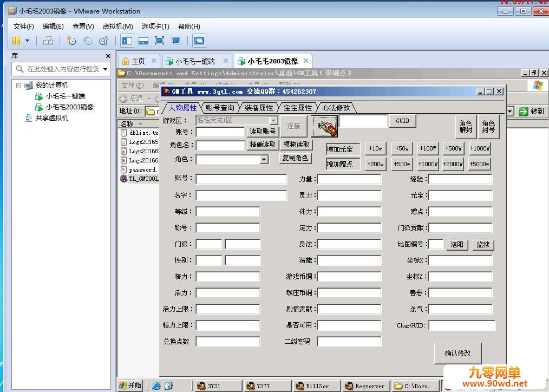The height and width of the screenshot is (392, 549).
Task: Switch to the 心法修改 tab
Action: (x=336, y=108)
